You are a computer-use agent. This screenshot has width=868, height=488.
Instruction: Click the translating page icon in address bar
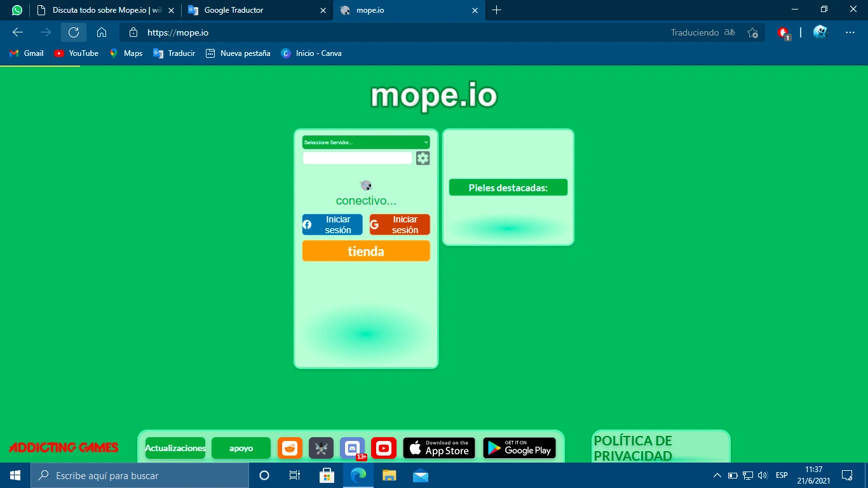click(x=728, y=32)
